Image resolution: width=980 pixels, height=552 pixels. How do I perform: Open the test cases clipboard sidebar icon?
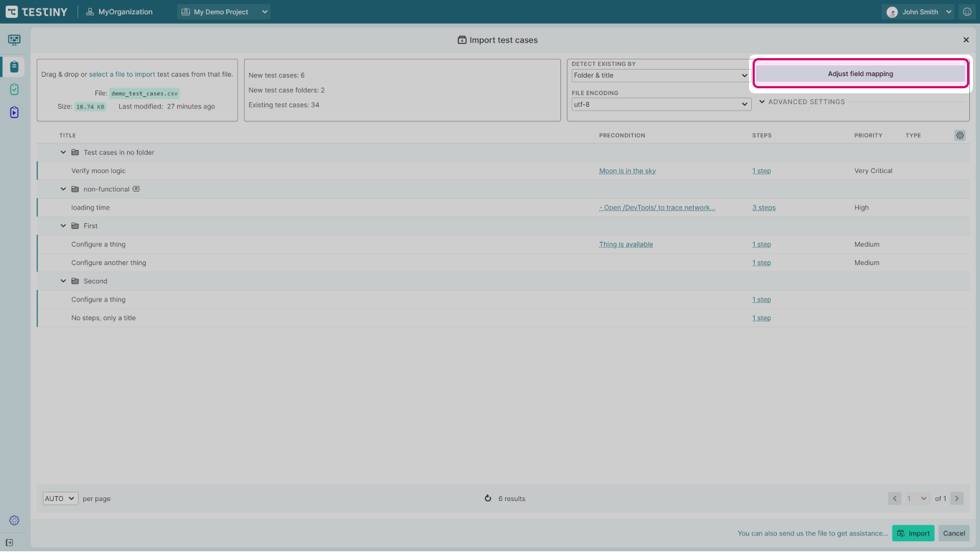point(14,67)
